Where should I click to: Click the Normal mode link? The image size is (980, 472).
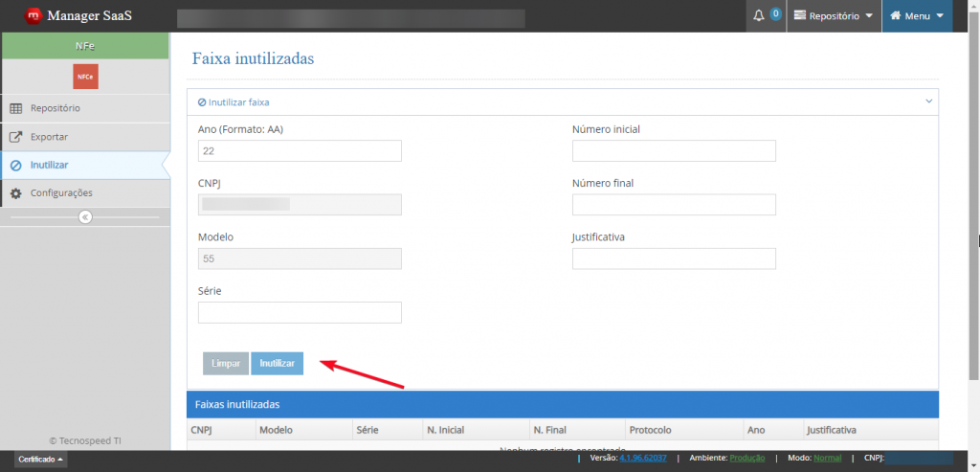828,459
